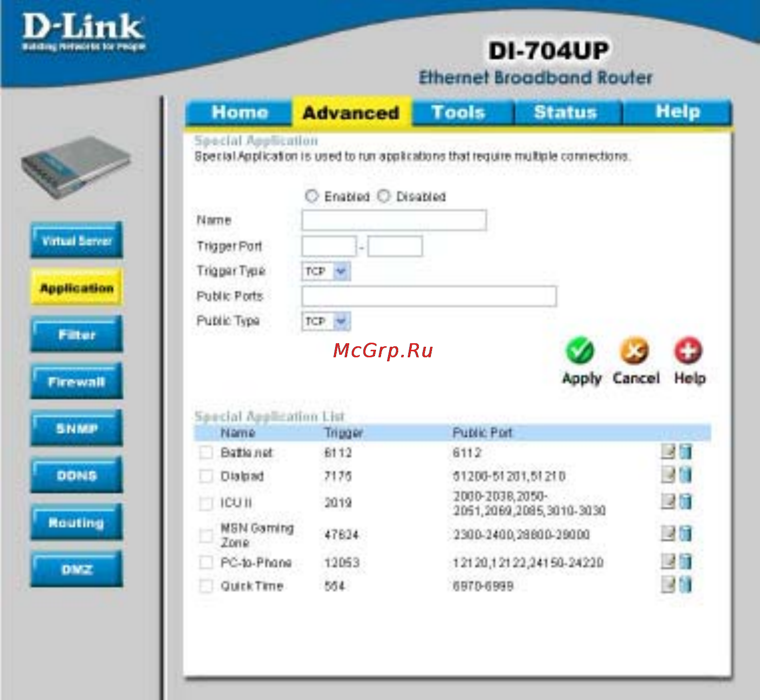Click the Public Ports input field
This screenshot has height=700, width=760.
coord(429,296)
